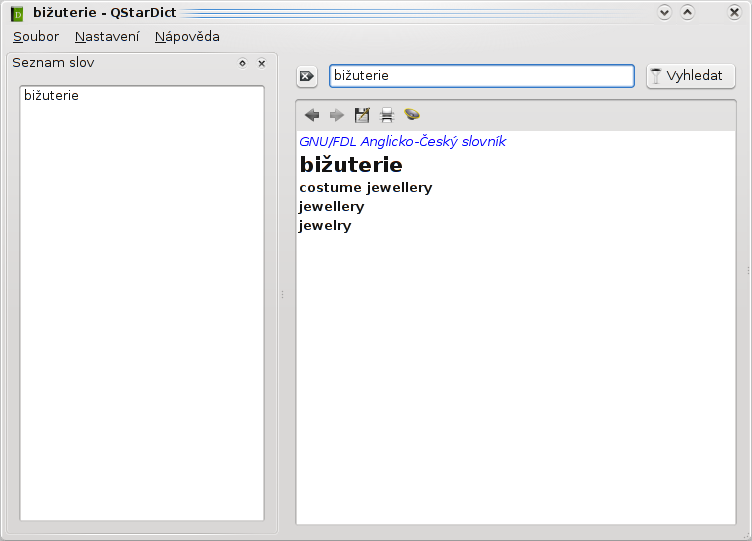Close the QStarDict window

pyautogui.click(x=734, y=12)
